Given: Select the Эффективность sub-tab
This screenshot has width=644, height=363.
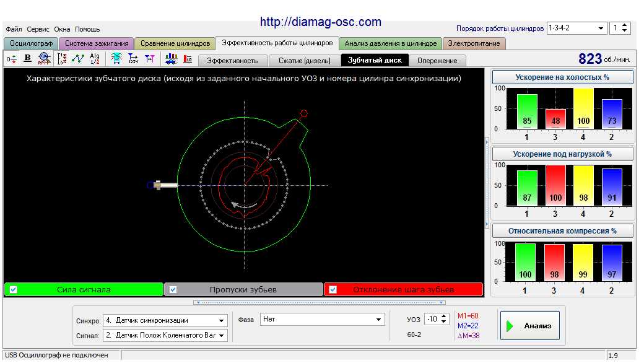Looking at the screenshot, I should click(232, 61).
